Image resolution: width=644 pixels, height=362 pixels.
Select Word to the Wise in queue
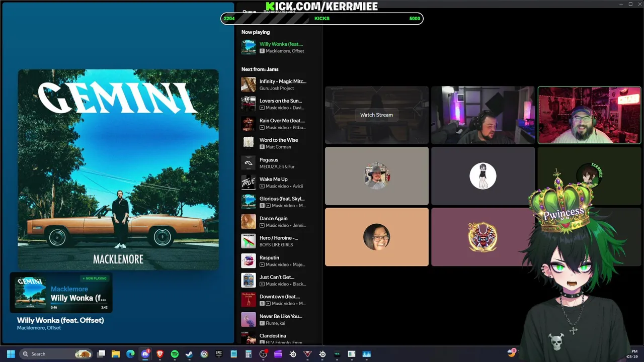pos(279,140)
